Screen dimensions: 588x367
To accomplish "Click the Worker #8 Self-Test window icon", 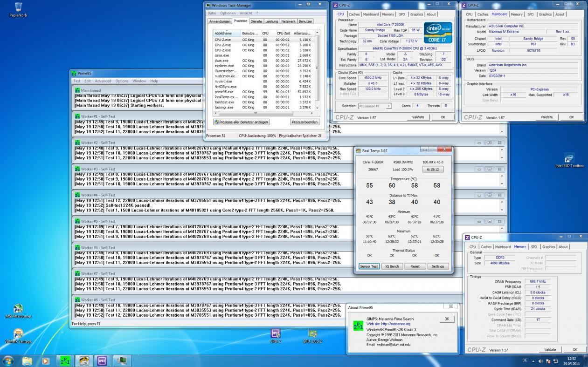I will click(77, 299).
